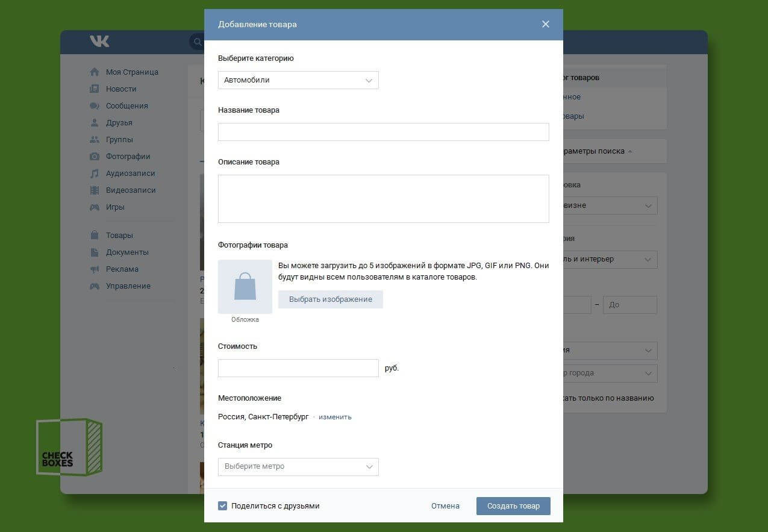Click the Новости newspaper icon
The height and width of the screenshot is (532, 768).
pos(95,89)
